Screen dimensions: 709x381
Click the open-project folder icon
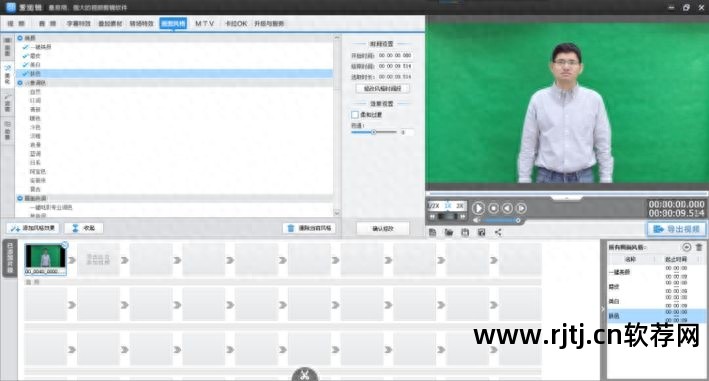tap(449, 232)
